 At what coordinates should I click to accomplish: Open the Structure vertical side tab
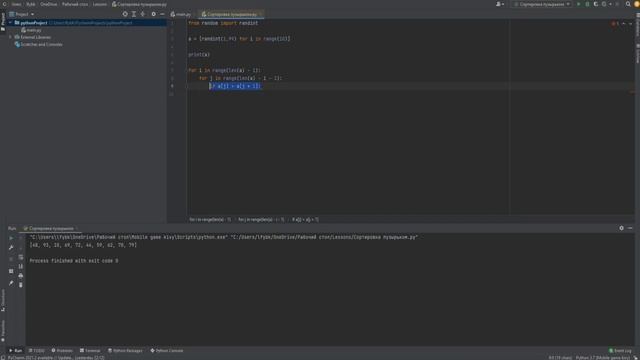point(3,300)
